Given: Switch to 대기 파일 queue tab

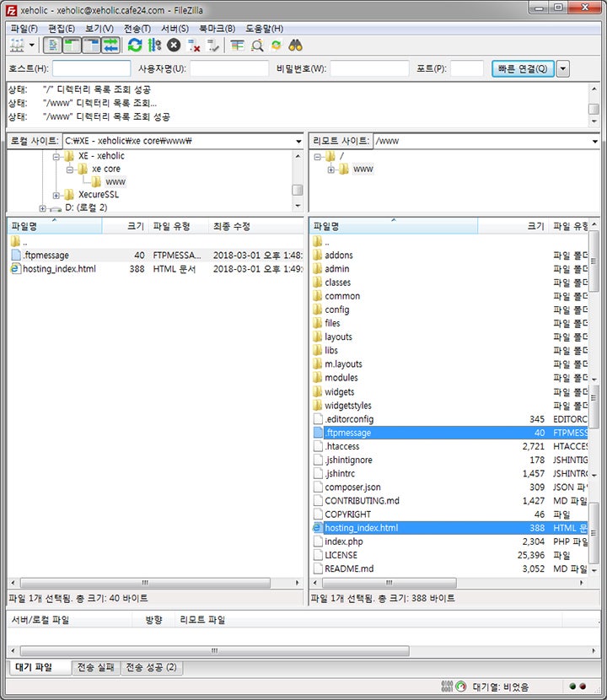Looking at the screenshot, I should [40, 667].
